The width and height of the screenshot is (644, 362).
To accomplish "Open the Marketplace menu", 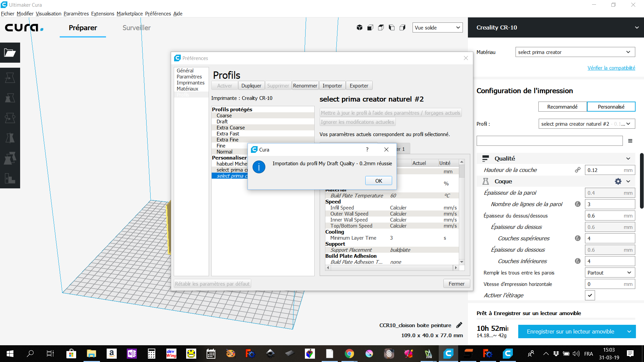I will tap(130, 14).
